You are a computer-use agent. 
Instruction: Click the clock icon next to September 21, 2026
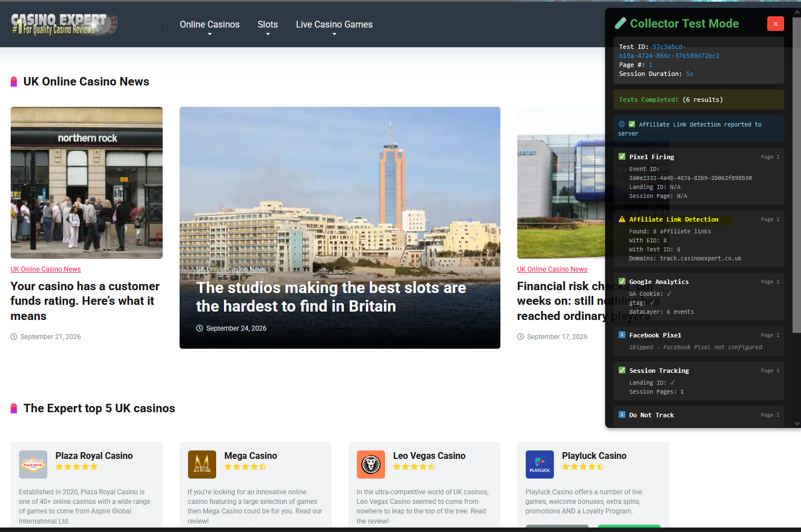click(14, 337)
